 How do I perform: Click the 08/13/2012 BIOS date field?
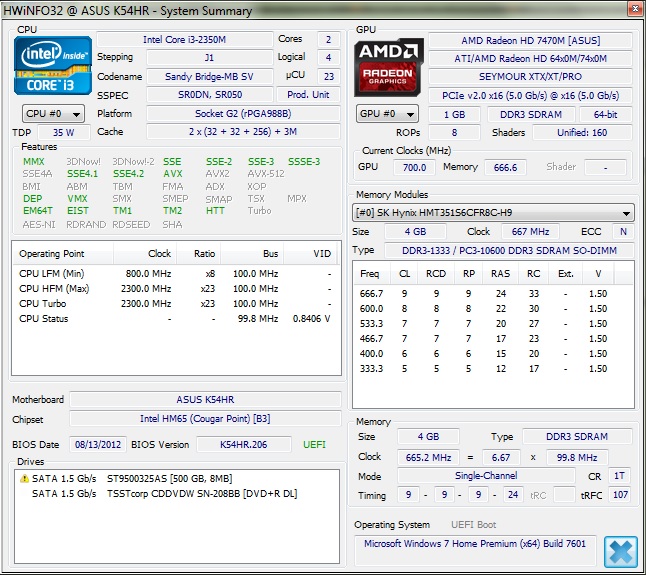(x=98, y=444)
